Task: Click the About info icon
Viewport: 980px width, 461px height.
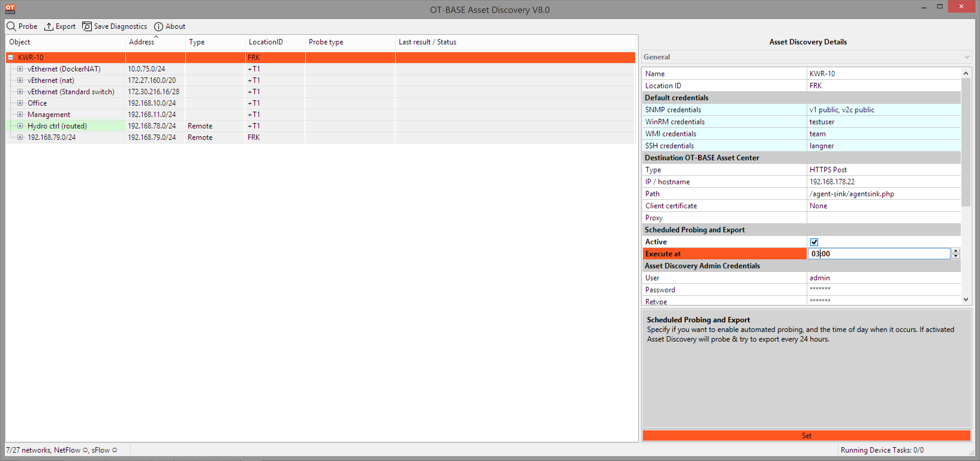Action: 158,26
